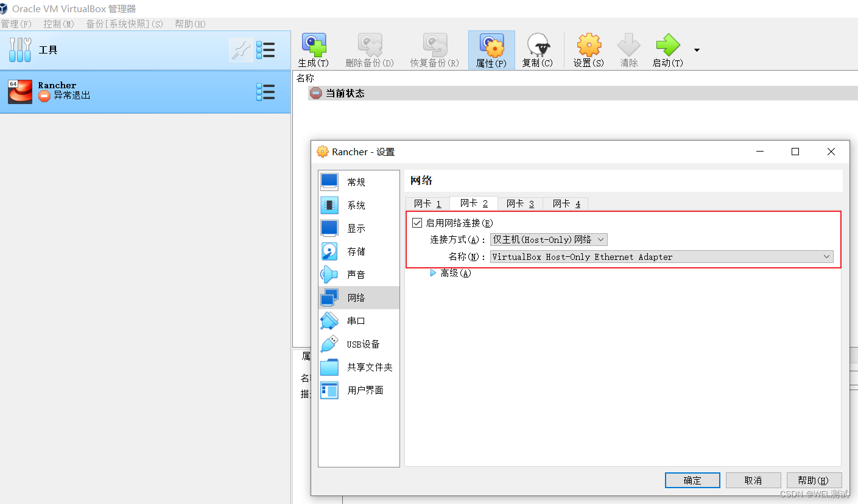Screen dimensions: 858x504
Task: Select 声音 category in settings dialog
Action: [x=359, y=275]
